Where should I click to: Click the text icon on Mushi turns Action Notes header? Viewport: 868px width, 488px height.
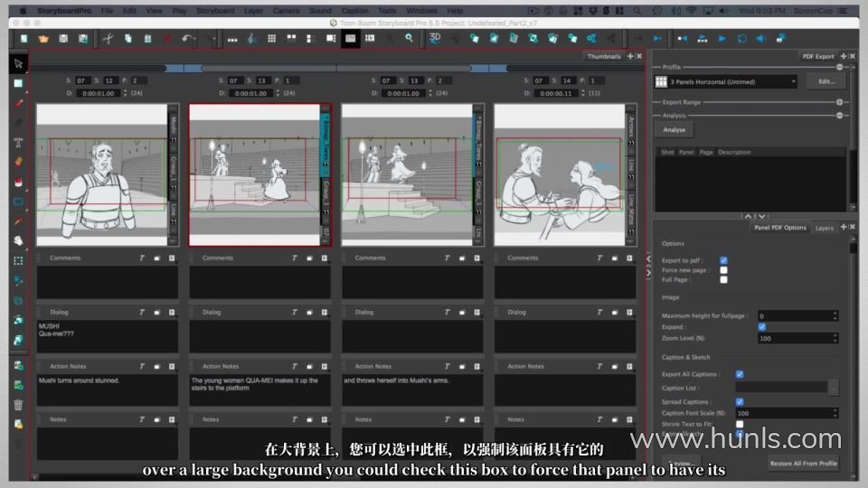tap(142, 366)
